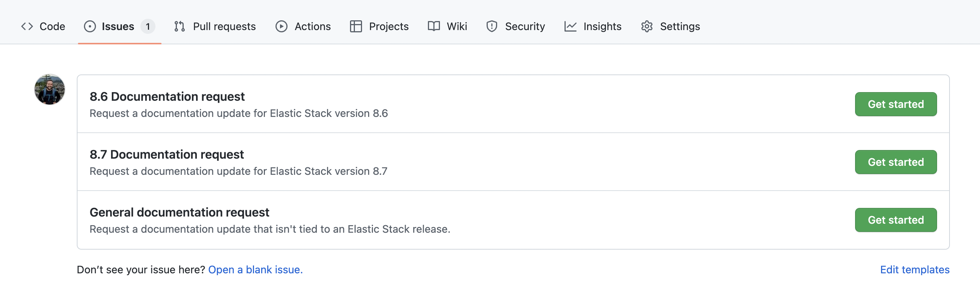Viewport: 980px width, 300px height.
Task: Select the Issues tab label
Action: pos(118,26)
